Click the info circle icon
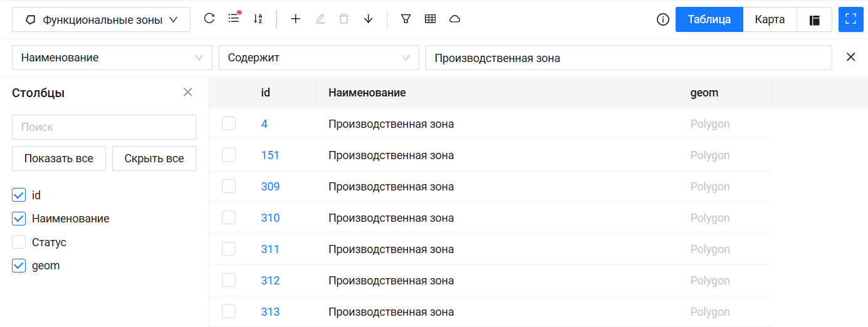Screen dimensions: 868x327 [x=662, y=19]
